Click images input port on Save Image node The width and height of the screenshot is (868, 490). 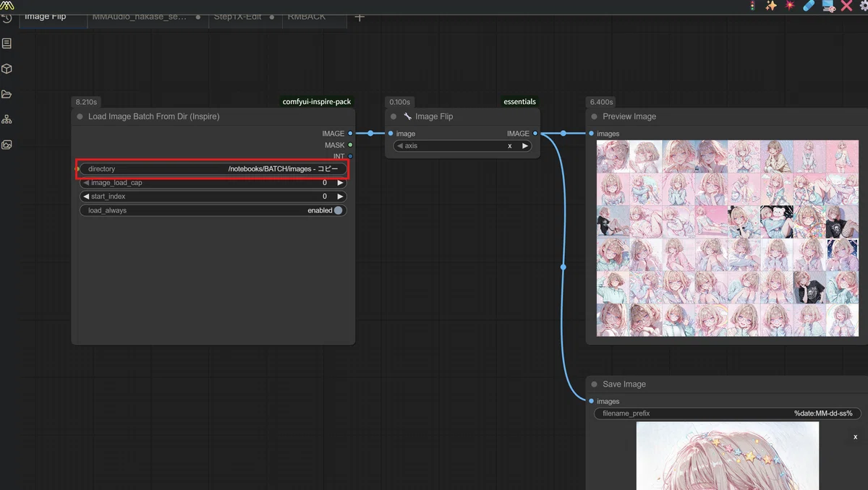click(x=592, y=401)
